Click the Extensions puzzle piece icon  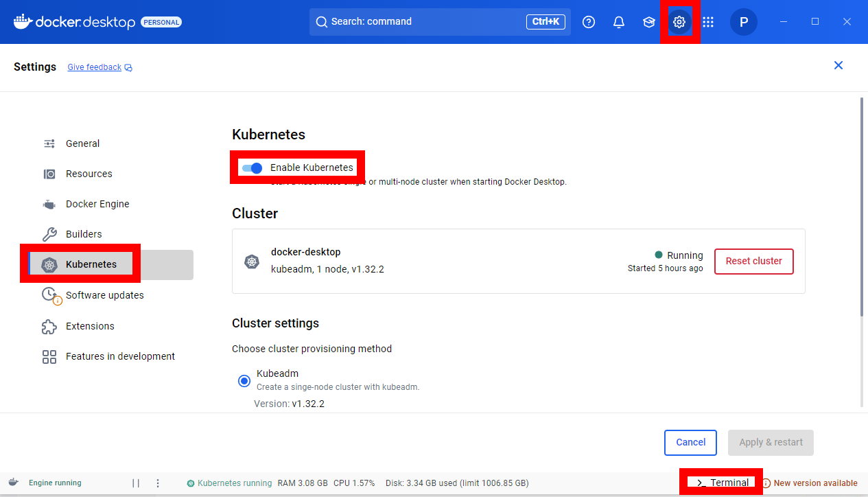(x=49, y=326)
